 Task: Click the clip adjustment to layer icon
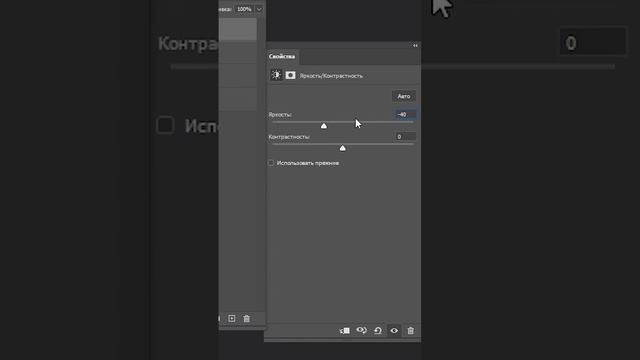(x=344, y=331)
